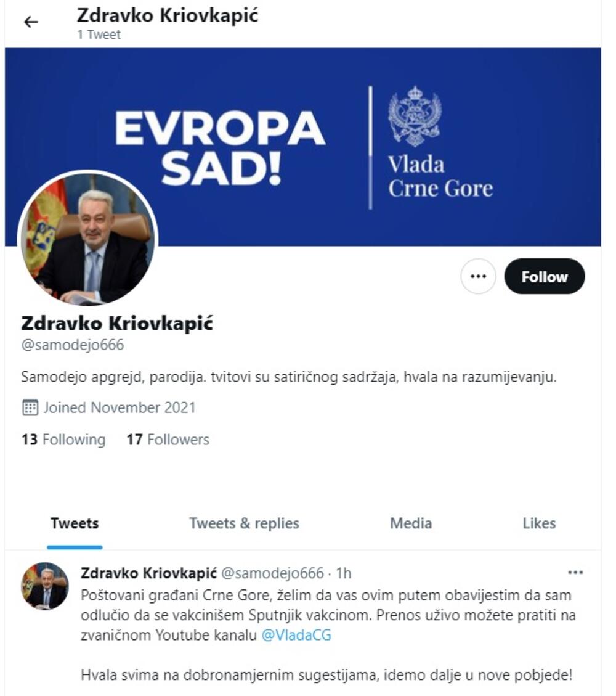Screen dimensions: 616x696
Task: Open the @VladaCG mention link
Action: click(296, 635)
